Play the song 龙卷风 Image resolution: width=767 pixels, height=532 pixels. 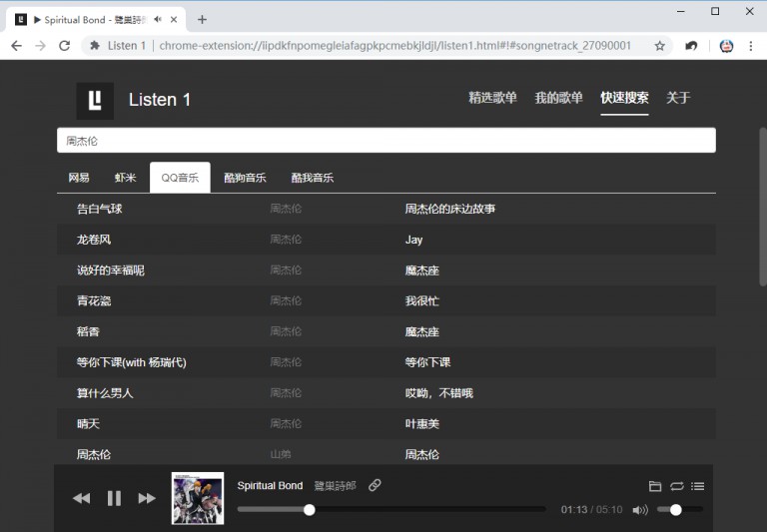[x=94, y=240]
